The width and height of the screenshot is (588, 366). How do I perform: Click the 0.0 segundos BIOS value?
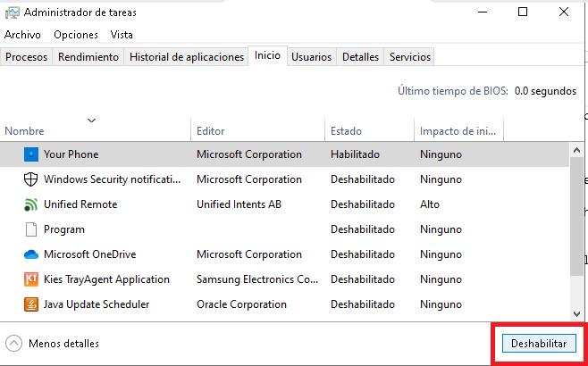pyautogui.click(x=545, y=91)
